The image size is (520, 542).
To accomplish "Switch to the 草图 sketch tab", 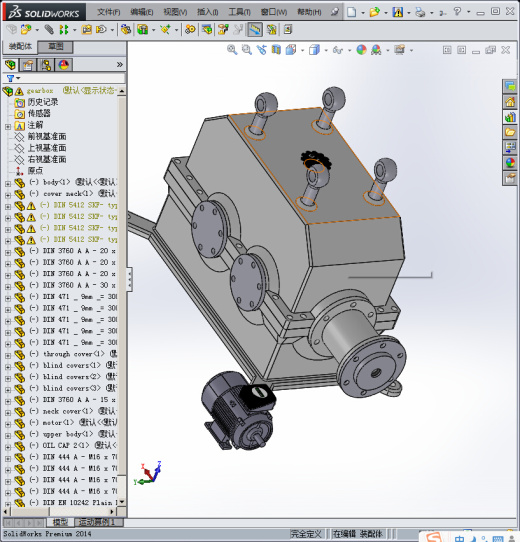I will [55, 47].
